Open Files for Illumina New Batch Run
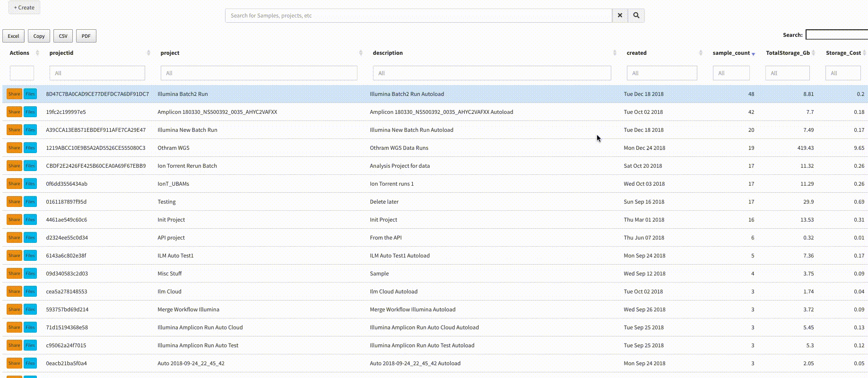 tap(30, 130)
